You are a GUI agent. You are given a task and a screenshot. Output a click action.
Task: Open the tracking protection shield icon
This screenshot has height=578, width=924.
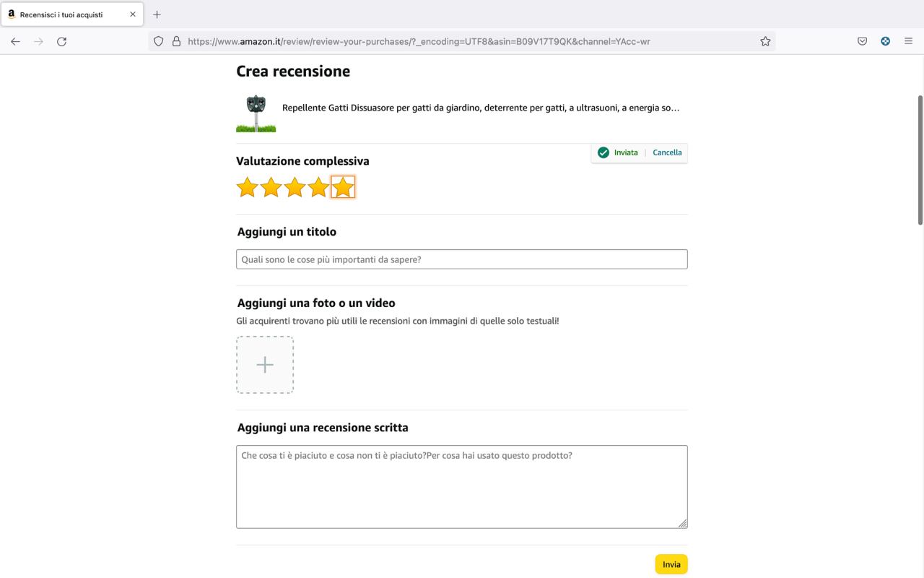[159, 41]
